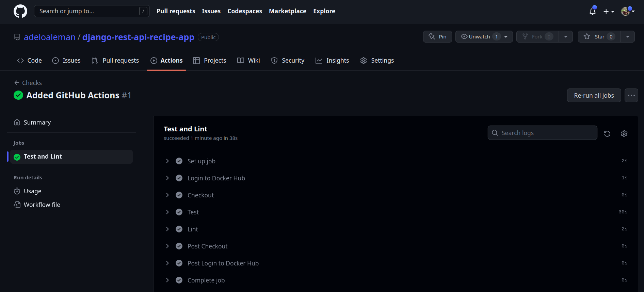Open the create new plus dropdown
The width and height of the screenshot is (644, 292).
point(608,12)
